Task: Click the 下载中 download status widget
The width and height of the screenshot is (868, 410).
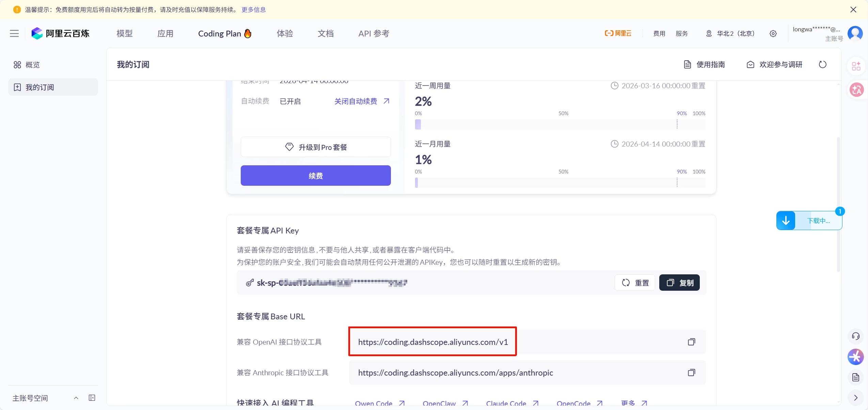Action: click(x=809, y=221)
